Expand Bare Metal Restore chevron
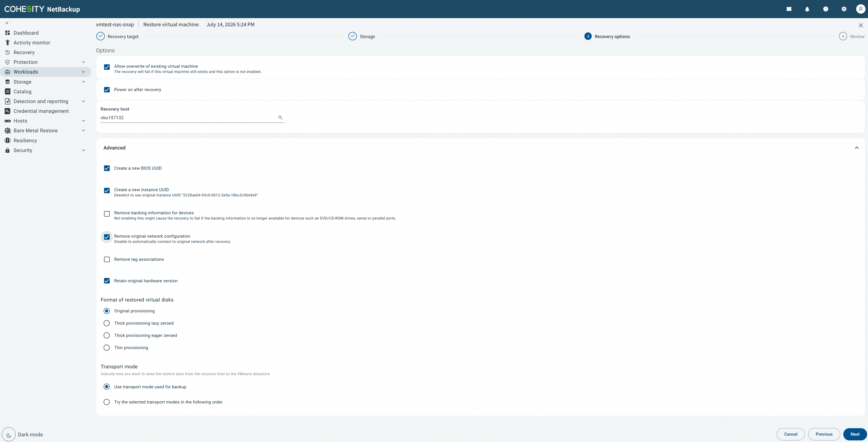 83,130
